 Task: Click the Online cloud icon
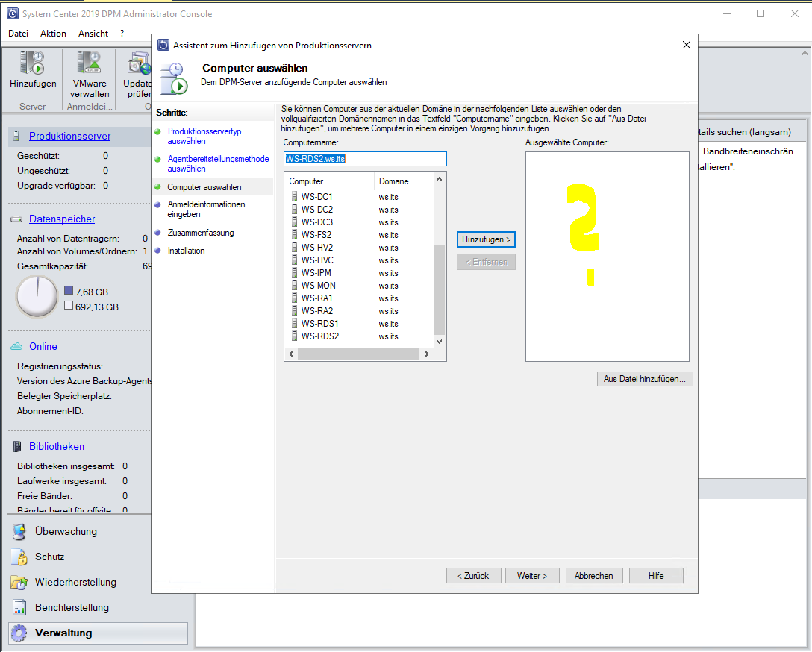click(16, 346)
